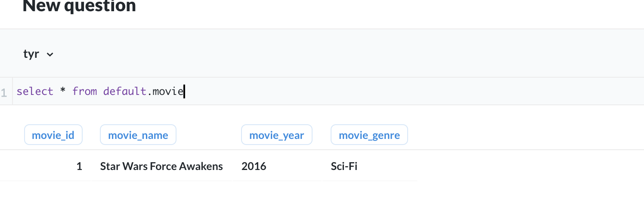Screen dimensions: 644x214
Task: Sort by the movie_id column header
Action: pos(53,135)
